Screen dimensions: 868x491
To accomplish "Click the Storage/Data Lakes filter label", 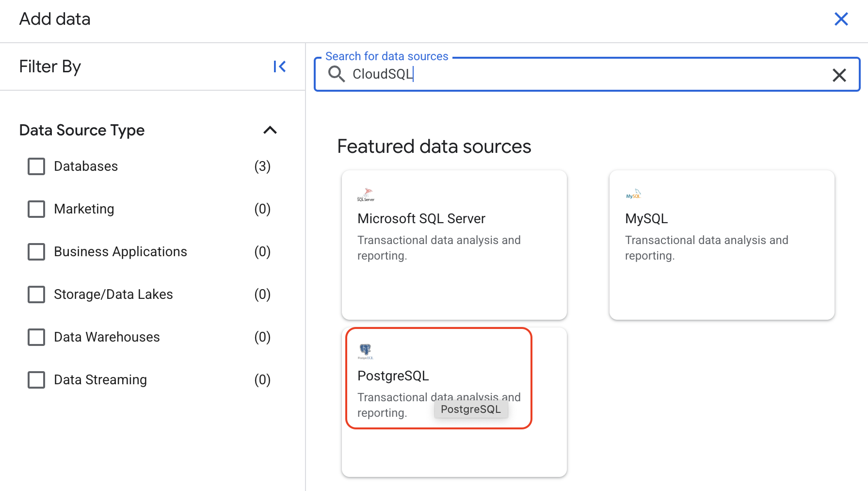I will point(113,295).
